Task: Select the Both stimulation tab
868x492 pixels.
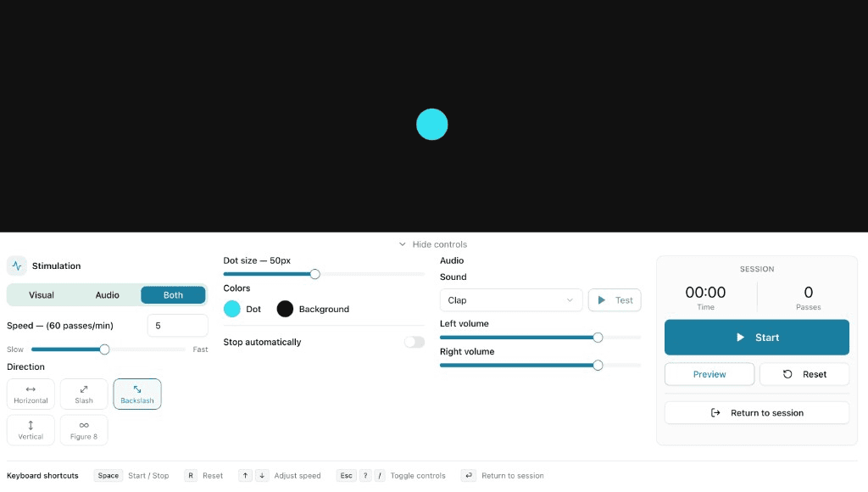Action: tap(173, 295)
